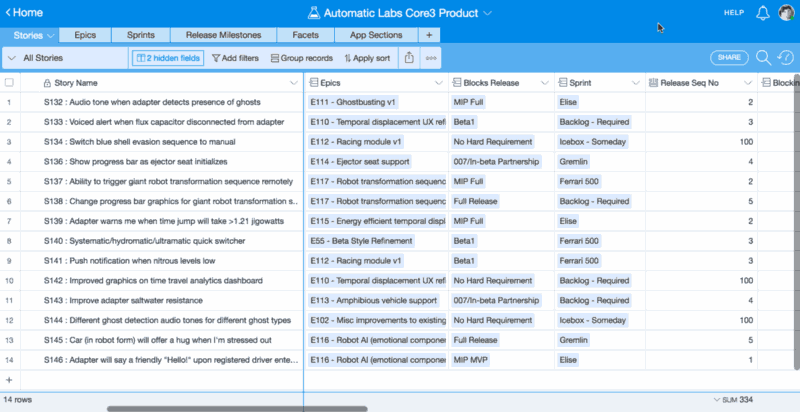Viewport: 800px width, 412px height.
Task: Click the flask icon beside base title
Action: pyautogui.click(x=314, y=13)
